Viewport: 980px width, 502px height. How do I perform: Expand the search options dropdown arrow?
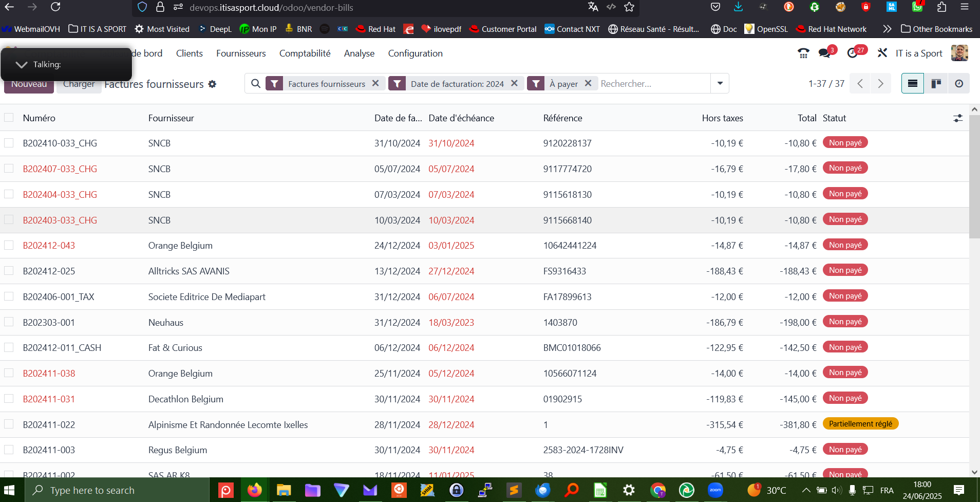tap(720, 83)
